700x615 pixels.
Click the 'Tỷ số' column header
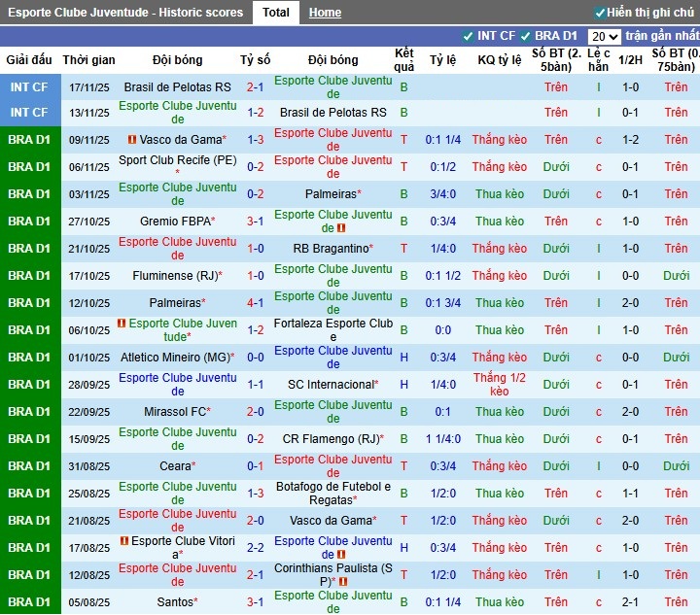(255, 60)
